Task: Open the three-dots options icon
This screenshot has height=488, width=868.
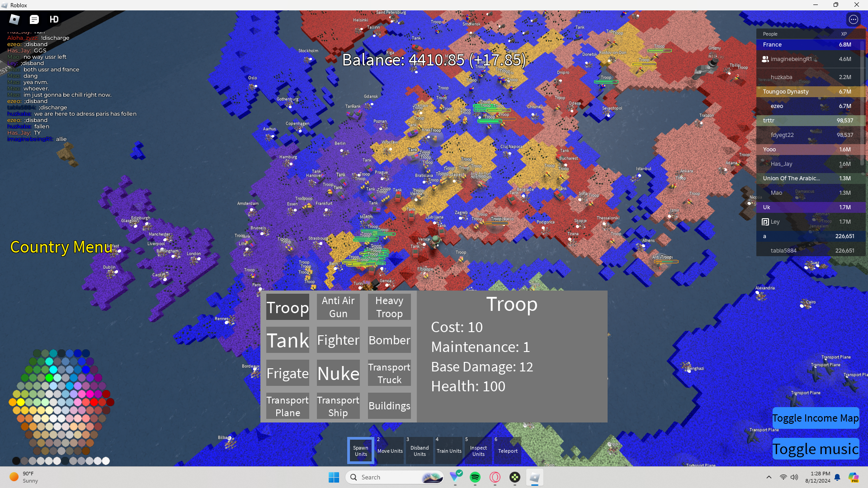Action: (x=853, y=19)
